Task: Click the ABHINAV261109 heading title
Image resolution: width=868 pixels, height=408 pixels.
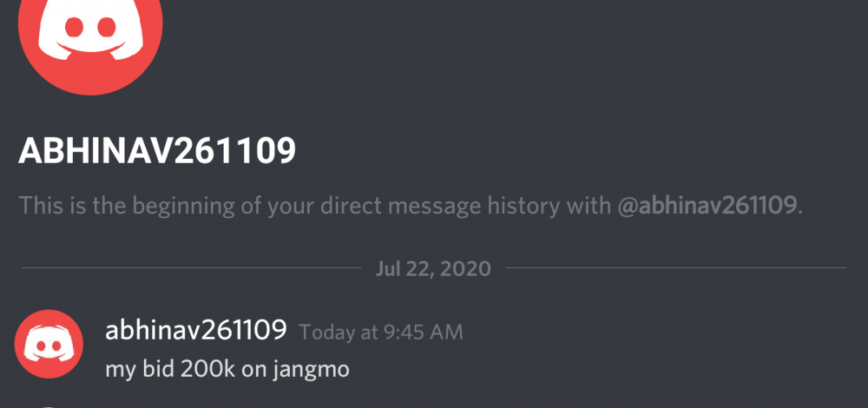Action: coord(157,150)
